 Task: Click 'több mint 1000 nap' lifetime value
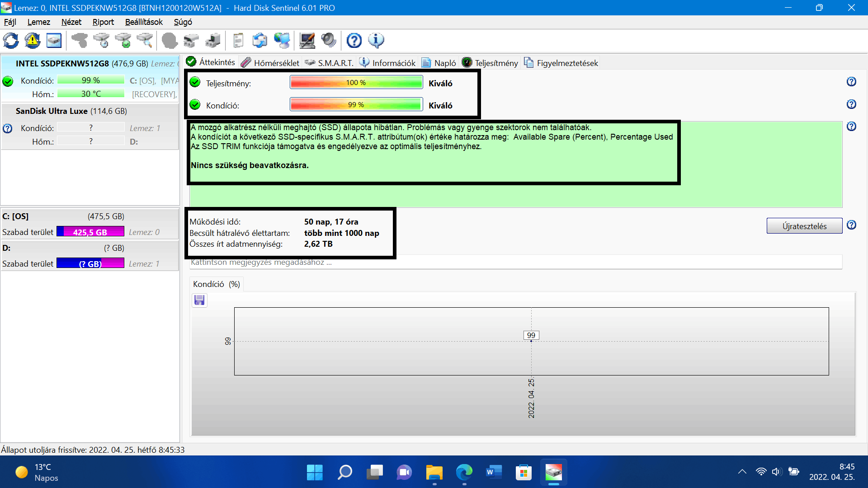[x=342, y=233]
